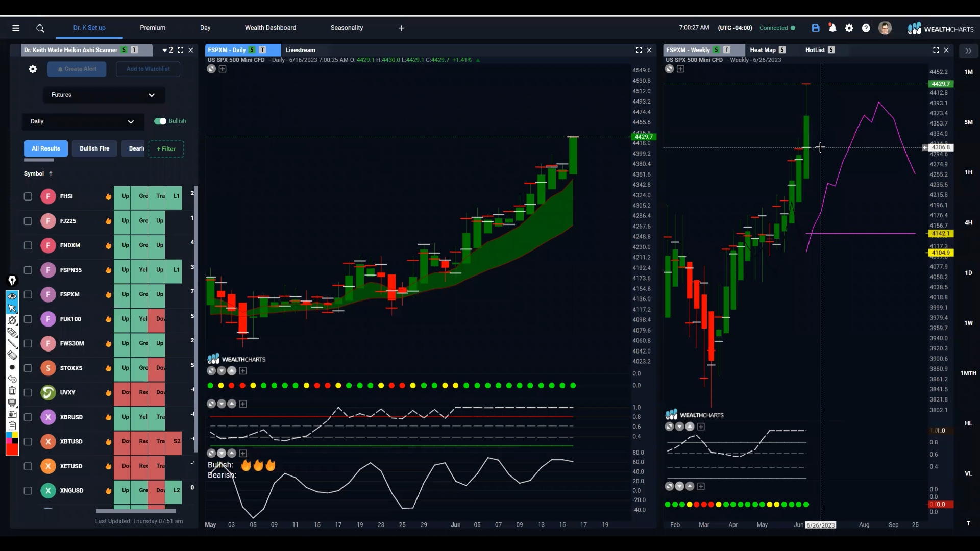Select the 1H timeframe in right sidebar
The height and width of the screenshot is (551, 980).
pyautogui.click(x=968, y=172)
